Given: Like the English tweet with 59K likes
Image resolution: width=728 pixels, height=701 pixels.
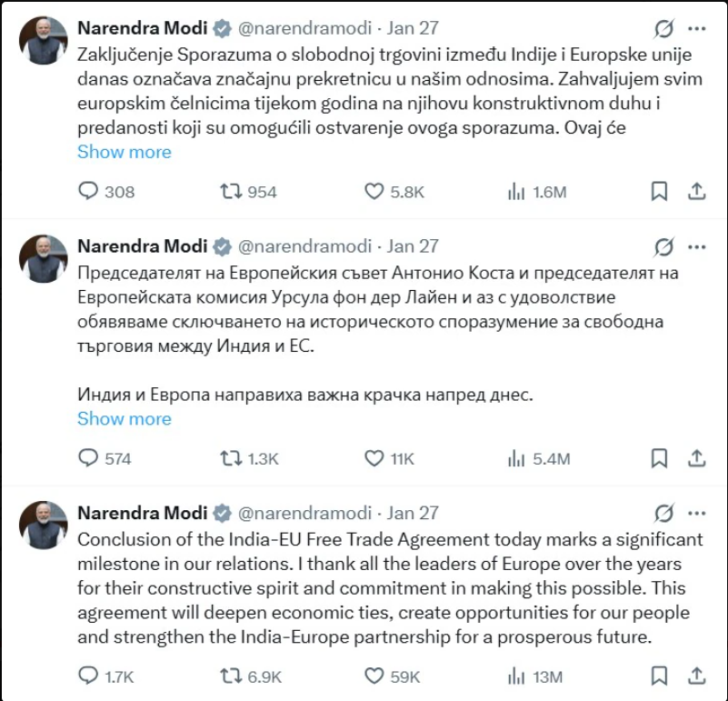Looking at the screenshot, I should (x=374, y=676).
